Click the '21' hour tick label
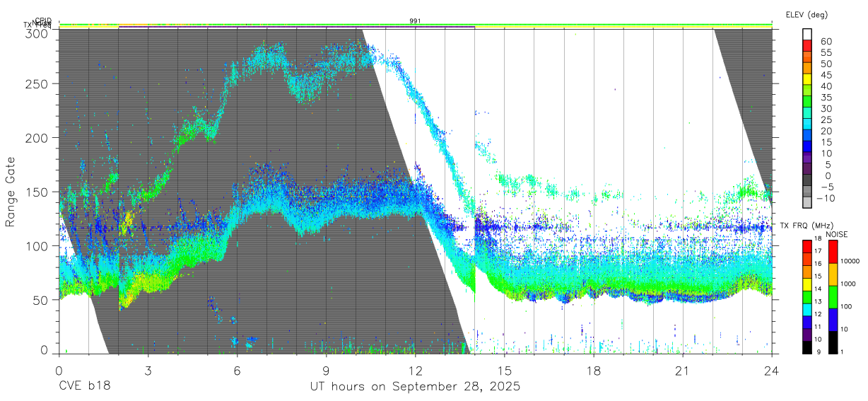868x401 pixels. (x=682, y=371)
